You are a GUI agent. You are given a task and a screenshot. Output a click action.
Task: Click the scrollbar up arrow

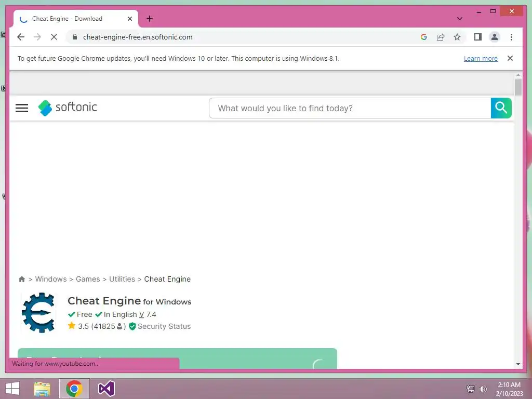tap(518, 75)
